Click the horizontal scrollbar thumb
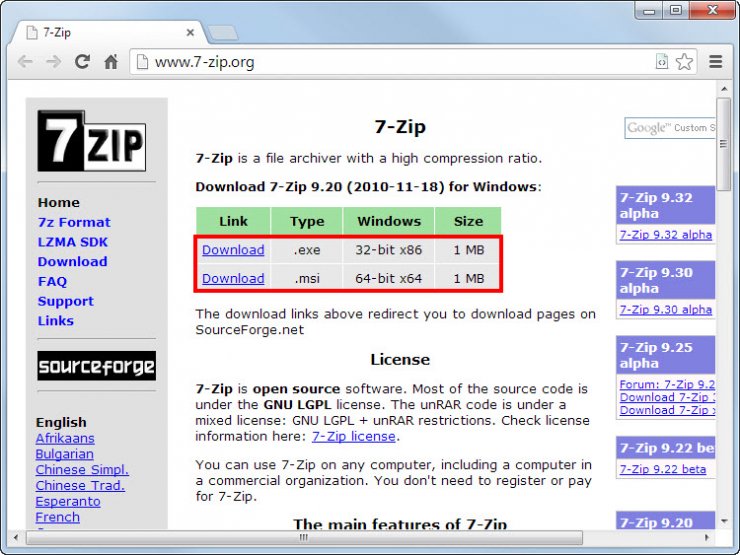Image resolution: width=740 pixels, height=555 pixels. coord(304,537)
